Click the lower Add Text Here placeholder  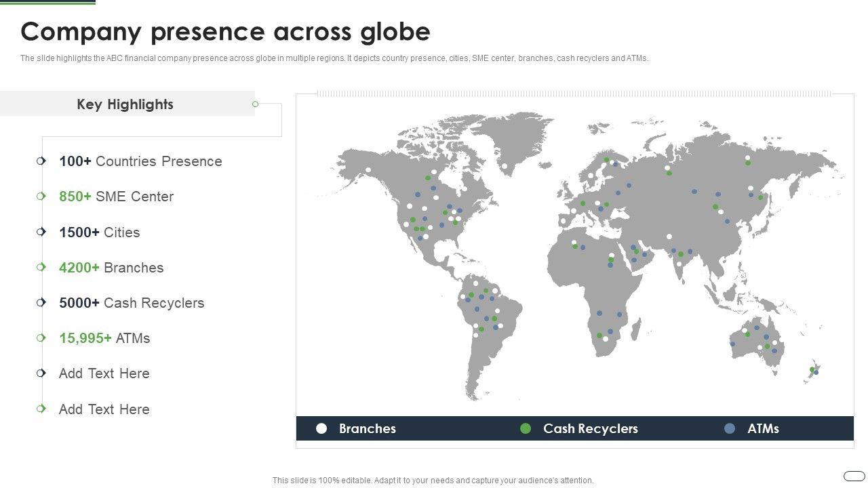[x=104, y=409]
